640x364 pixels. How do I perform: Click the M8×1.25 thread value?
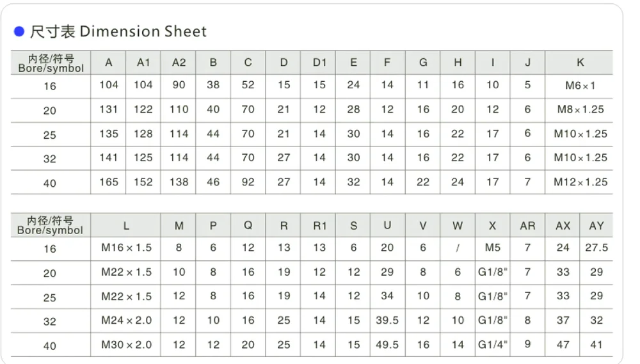coord(580,109)
